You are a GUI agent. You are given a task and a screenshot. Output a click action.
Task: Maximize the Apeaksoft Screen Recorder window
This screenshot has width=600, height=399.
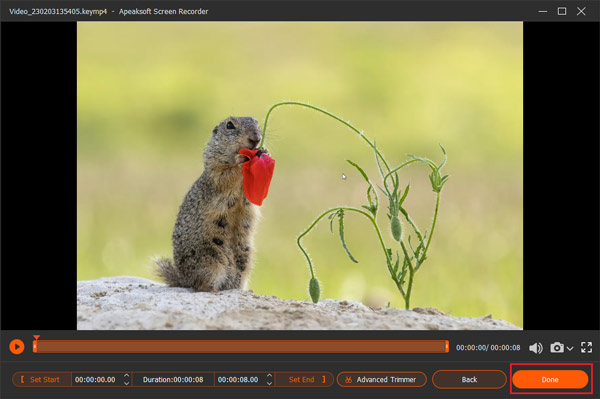point(562,11)
